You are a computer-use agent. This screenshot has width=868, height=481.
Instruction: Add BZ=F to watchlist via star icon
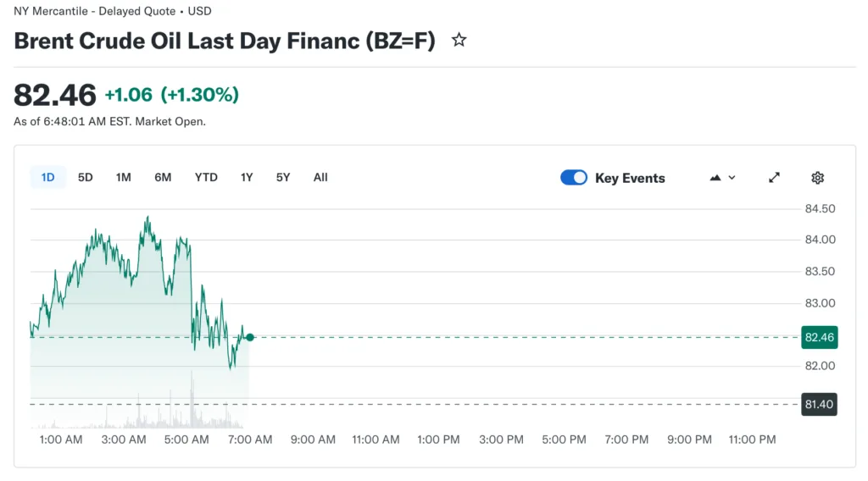click(459, 40)
